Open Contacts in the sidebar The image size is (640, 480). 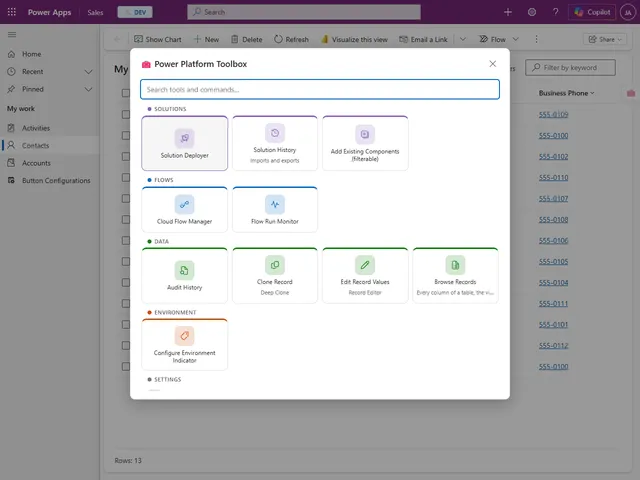pyautogui.click(x=35, y=146)
